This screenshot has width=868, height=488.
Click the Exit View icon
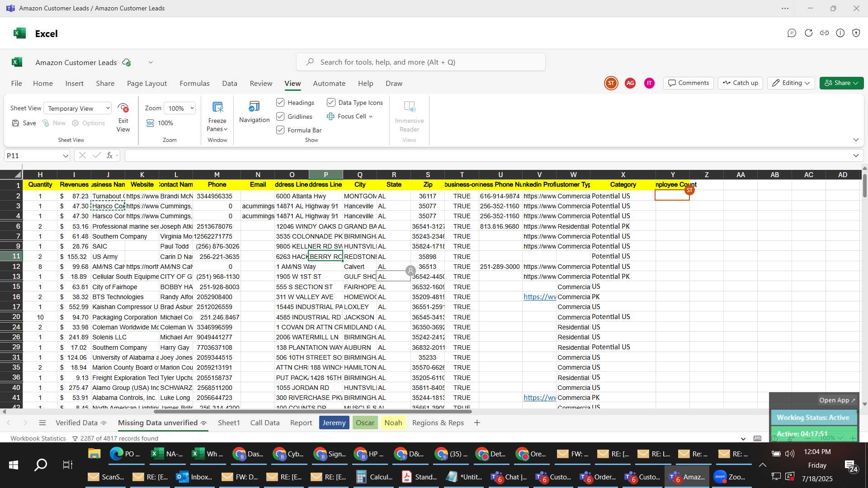click(123, 108)
